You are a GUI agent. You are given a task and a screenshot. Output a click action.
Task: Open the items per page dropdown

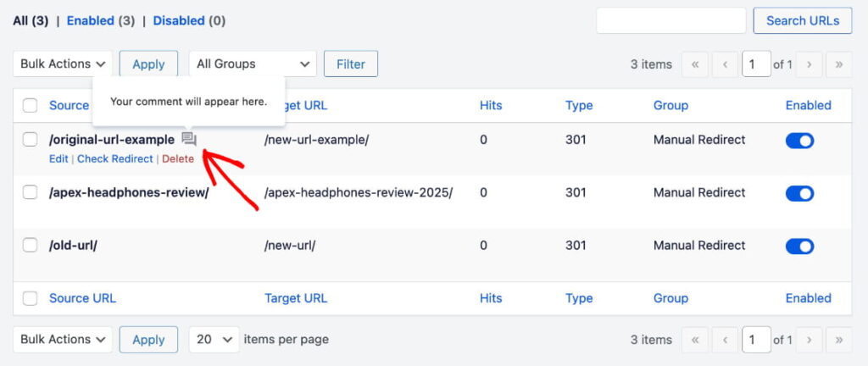pos(214,340)
